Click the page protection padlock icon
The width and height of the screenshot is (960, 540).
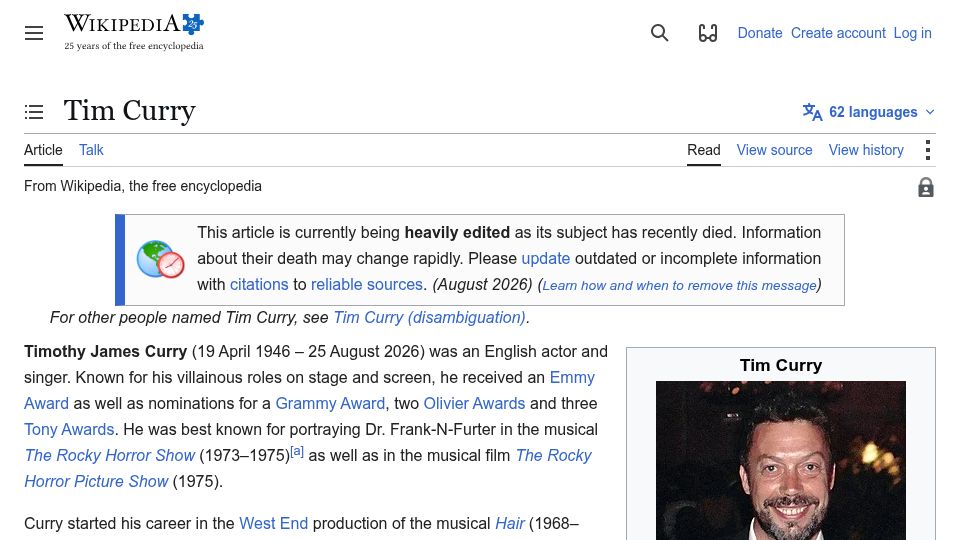pyautogui.click(x=926, y=187)
